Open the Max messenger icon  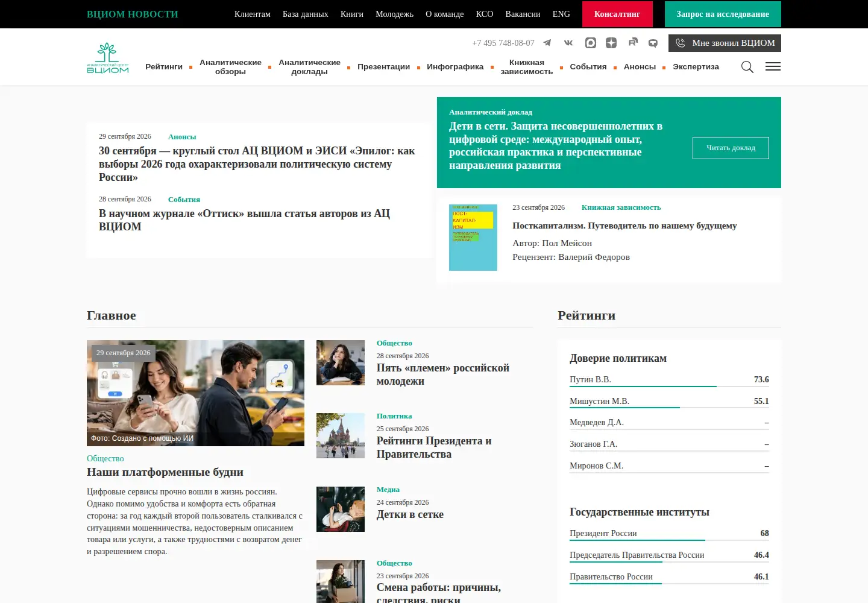591,43
